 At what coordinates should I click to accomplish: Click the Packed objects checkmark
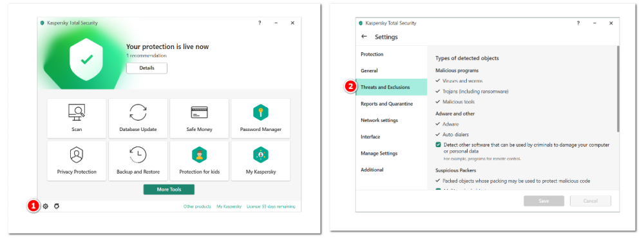[438, 181]
